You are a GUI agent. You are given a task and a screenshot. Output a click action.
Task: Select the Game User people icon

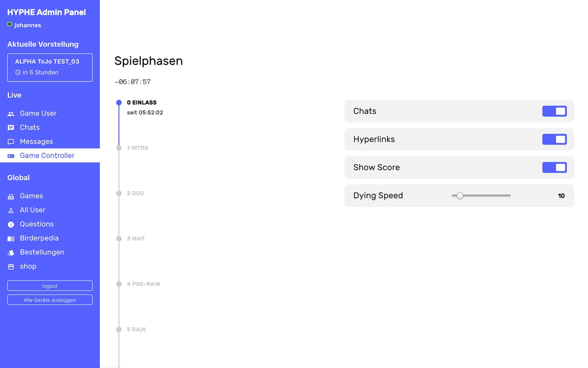(x=11, y=113)
